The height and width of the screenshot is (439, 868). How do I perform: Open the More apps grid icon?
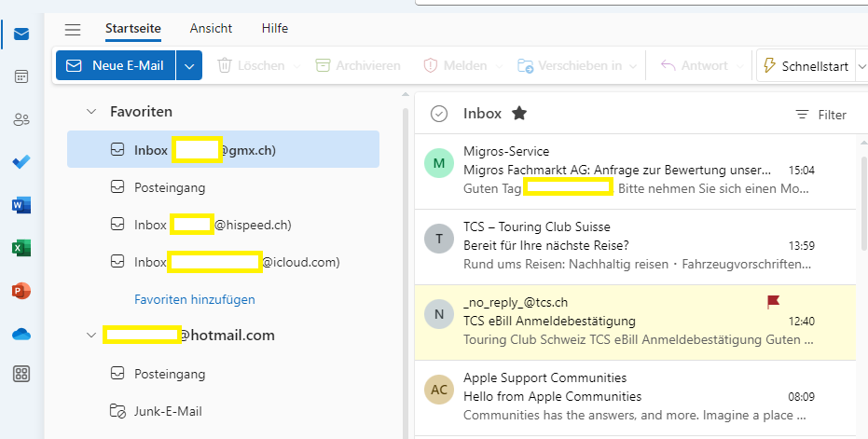[21, 375]
